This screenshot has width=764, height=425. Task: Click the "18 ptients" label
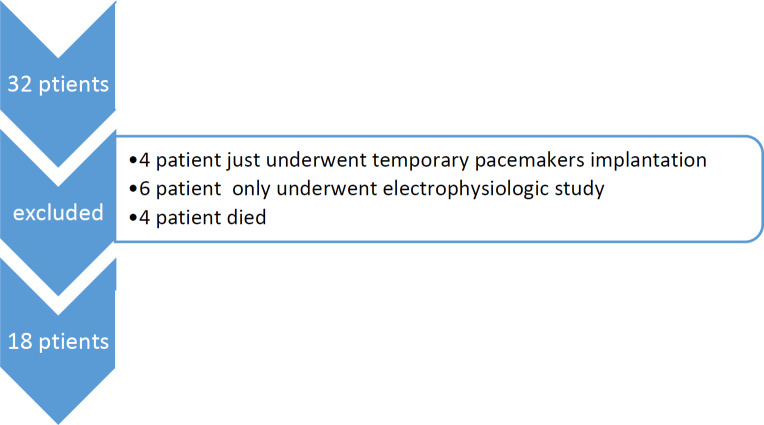pos(58,342)
